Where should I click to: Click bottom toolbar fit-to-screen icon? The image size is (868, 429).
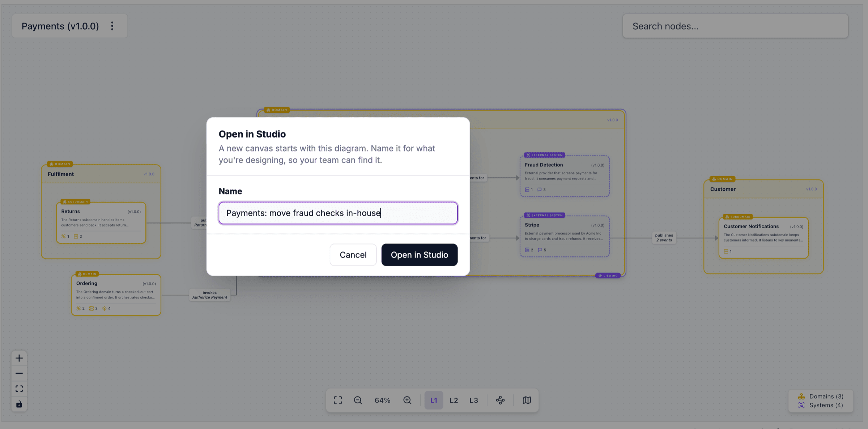tap(338, 400)
